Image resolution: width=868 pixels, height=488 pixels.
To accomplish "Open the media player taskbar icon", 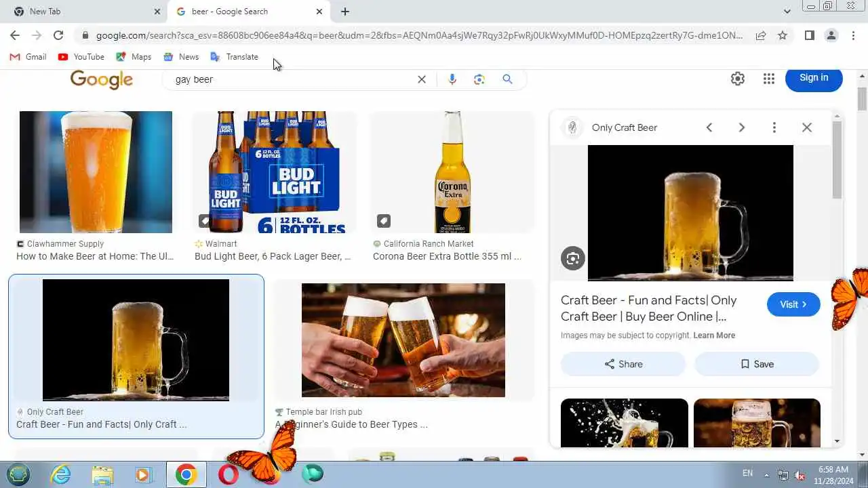I will click(144, 474).
